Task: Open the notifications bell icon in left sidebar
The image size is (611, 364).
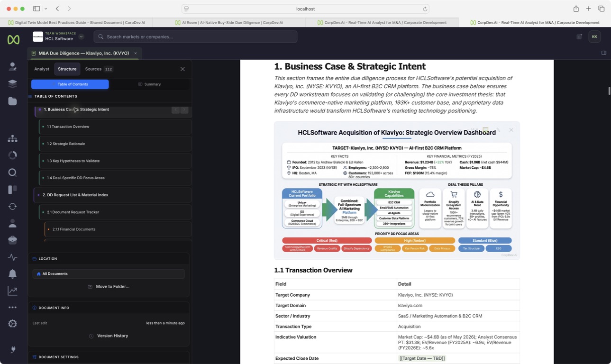Action: click(13, 274)
